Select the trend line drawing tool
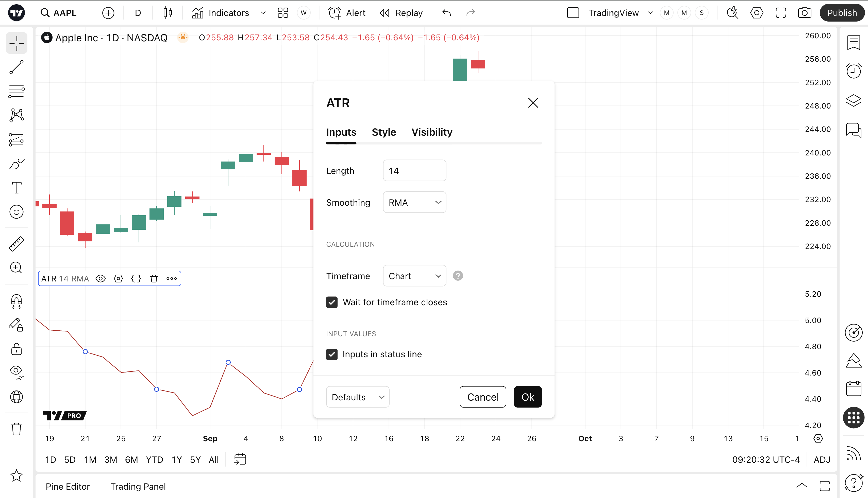 point(16,67)
